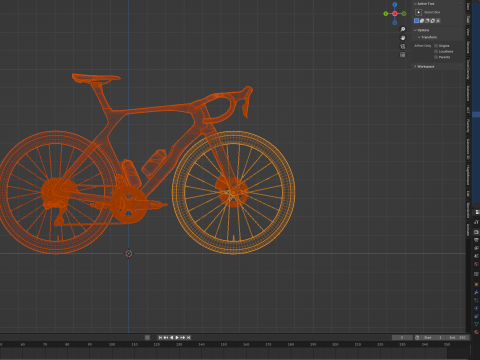The width and height of the screenshot is (480, 360).
Task: Jump to the timeline end frame
Action: (x=189, y=337)
